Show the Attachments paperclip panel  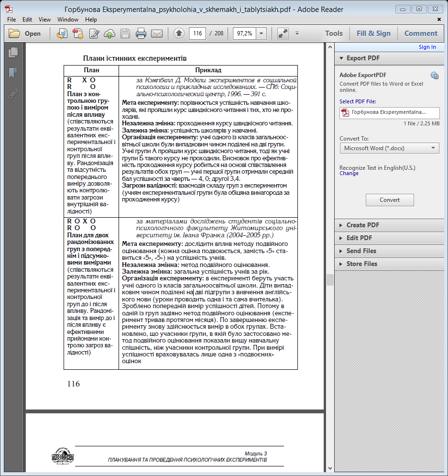click(13, 93)
